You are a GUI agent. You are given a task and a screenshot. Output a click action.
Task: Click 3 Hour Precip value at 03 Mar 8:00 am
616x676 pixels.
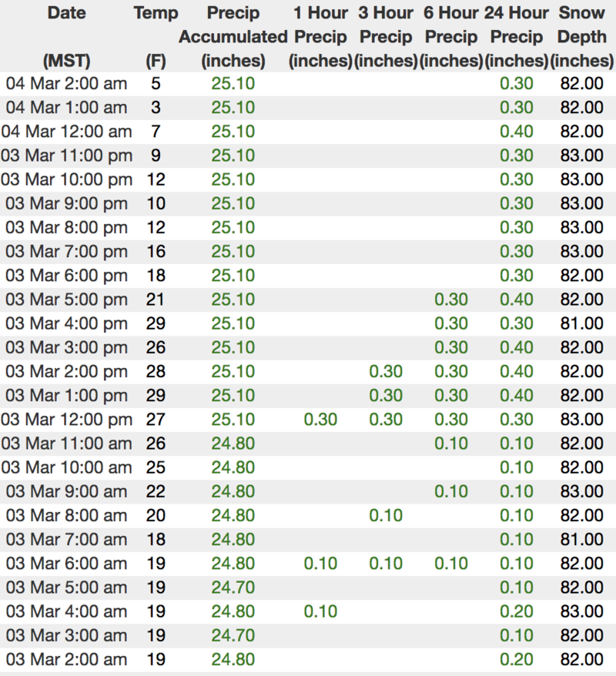[386, 516]
